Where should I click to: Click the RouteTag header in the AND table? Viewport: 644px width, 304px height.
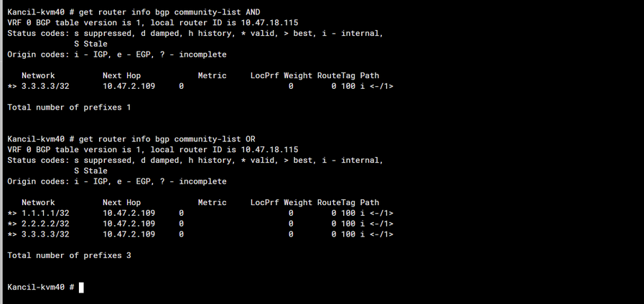tap(336, 75)
